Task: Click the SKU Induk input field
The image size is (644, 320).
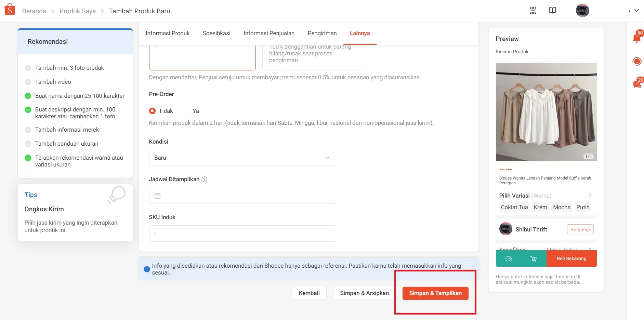Action: click(x=242, y=233)
